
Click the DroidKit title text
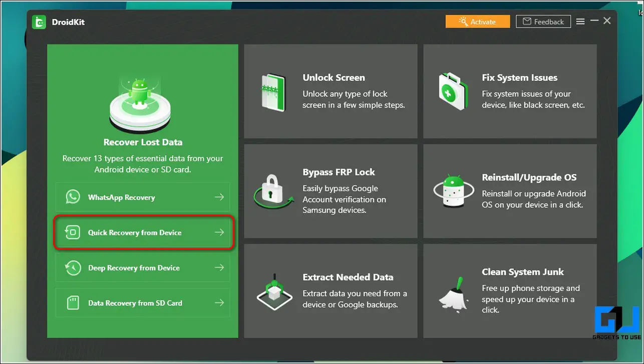68,22
